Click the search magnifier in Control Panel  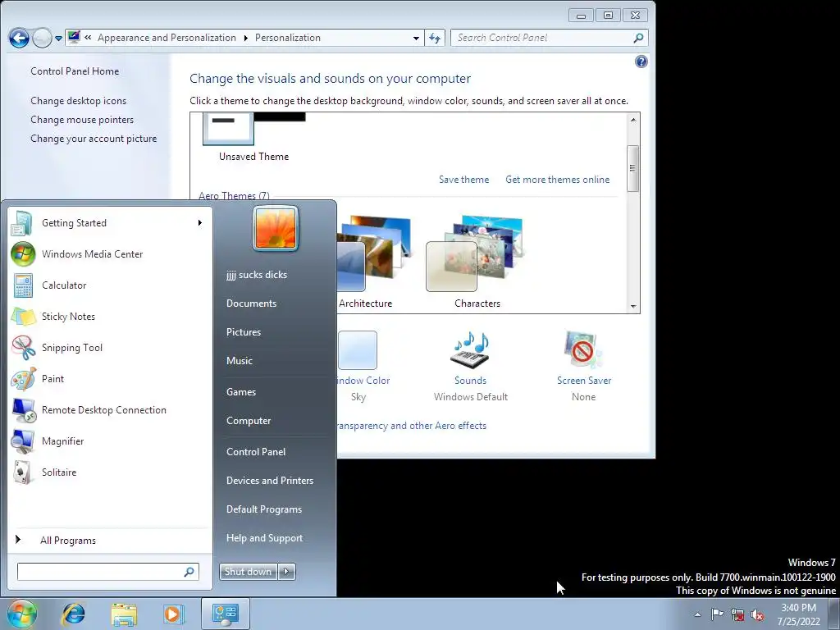638,38
